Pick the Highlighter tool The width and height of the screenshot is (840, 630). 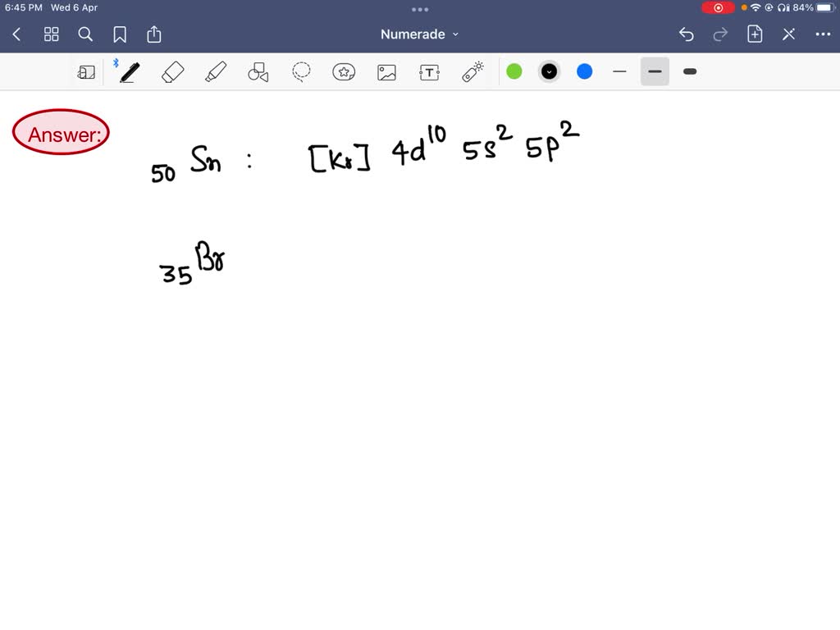coord(215,71)
